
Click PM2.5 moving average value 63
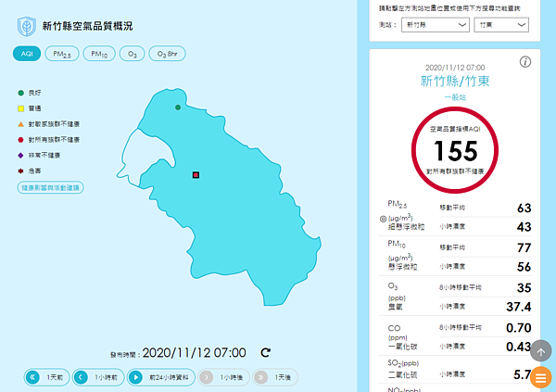[x=524, y=208]
